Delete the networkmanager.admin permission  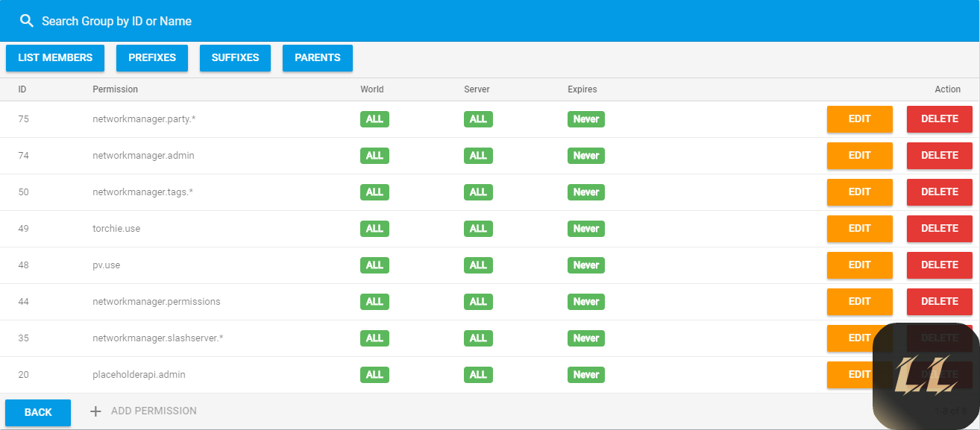click(x=939, y=156)
